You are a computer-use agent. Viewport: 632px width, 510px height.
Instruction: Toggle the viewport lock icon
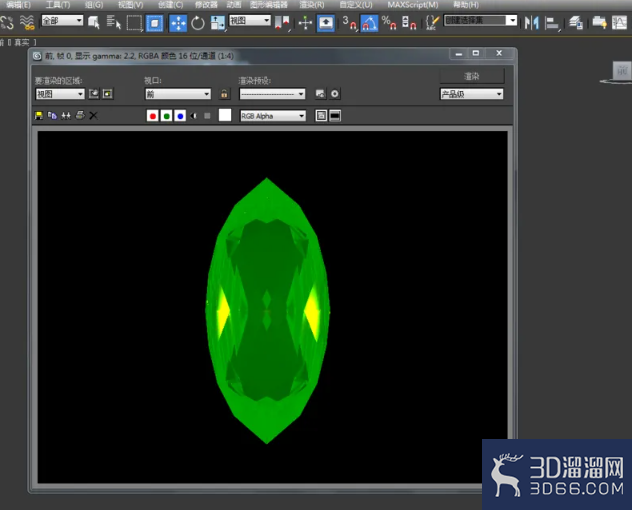(x=224, y=94)
